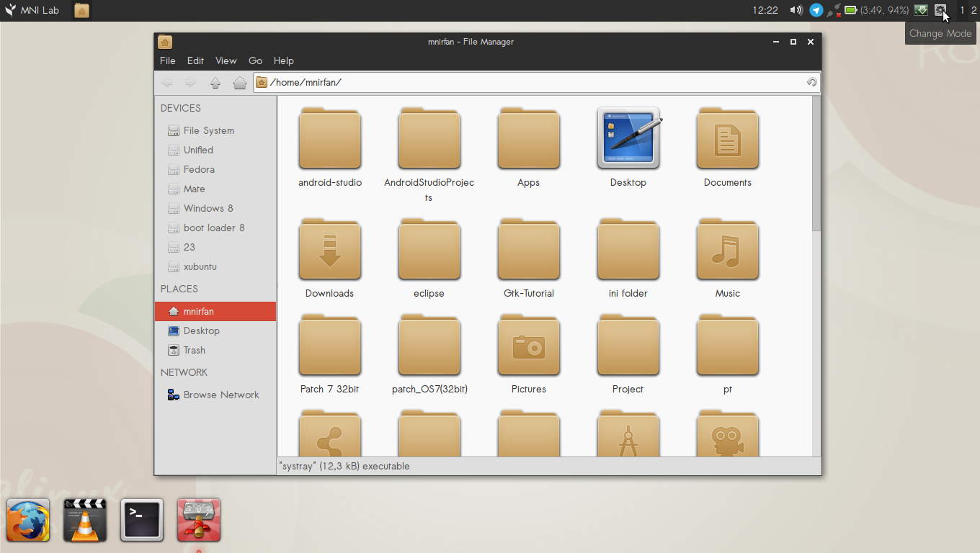
Task: Open Telegram tray icon
Action: coord(816,10)
